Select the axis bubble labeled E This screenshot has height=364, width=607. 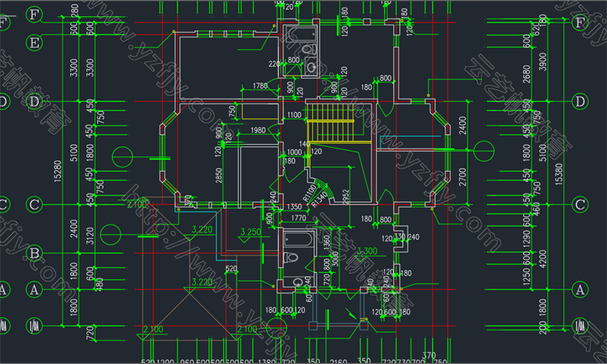[34, 43]
